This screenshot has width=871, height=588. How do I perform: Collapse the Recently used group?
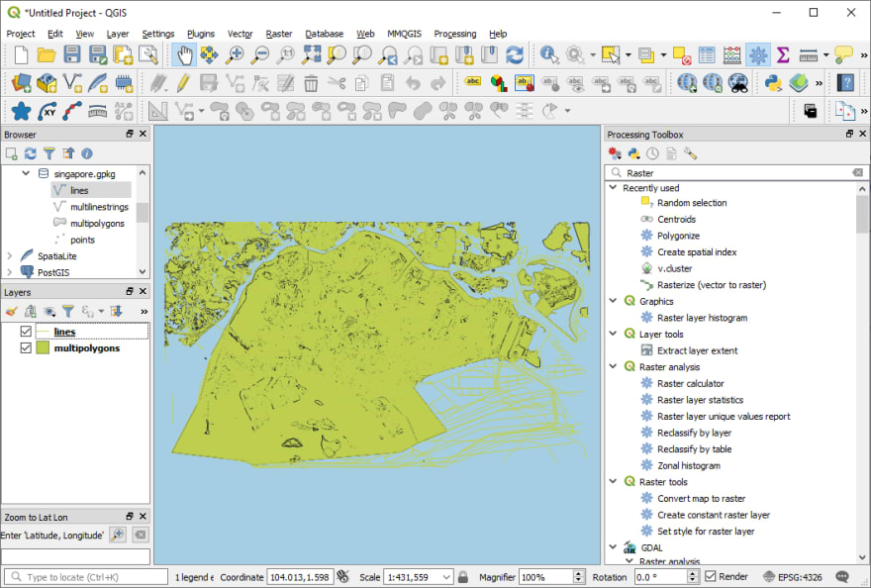(x=614, y=187)
